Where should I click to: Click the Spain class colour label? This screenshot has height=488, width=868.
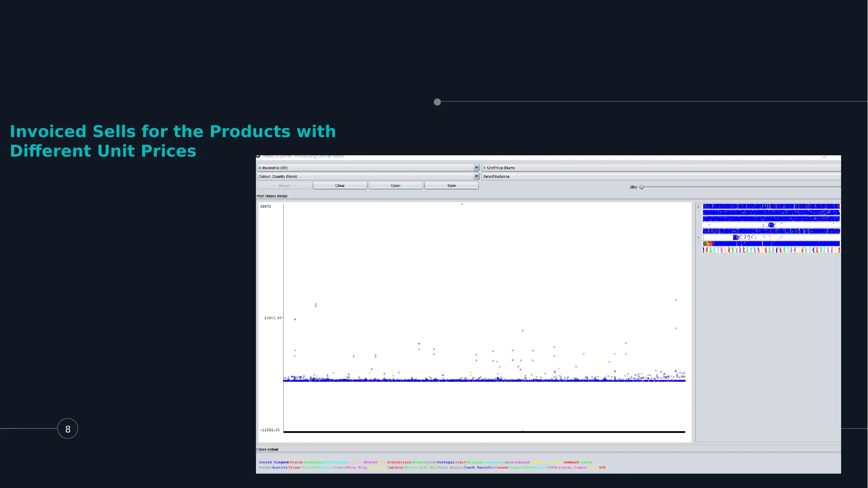tap(417, 462)
